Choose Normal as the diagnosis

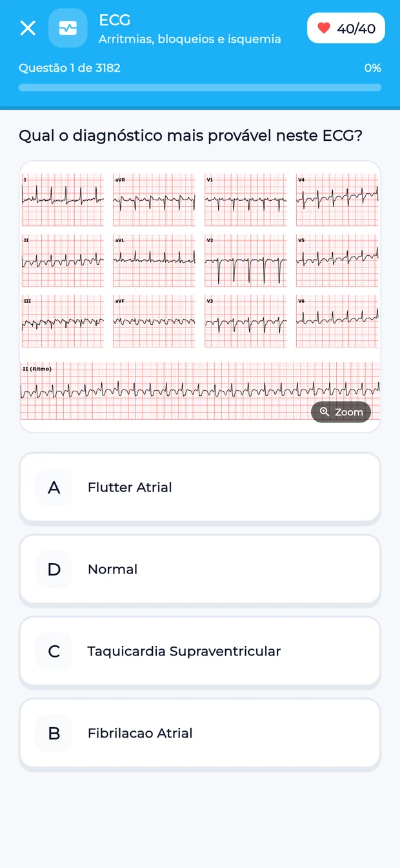[200, 570]
